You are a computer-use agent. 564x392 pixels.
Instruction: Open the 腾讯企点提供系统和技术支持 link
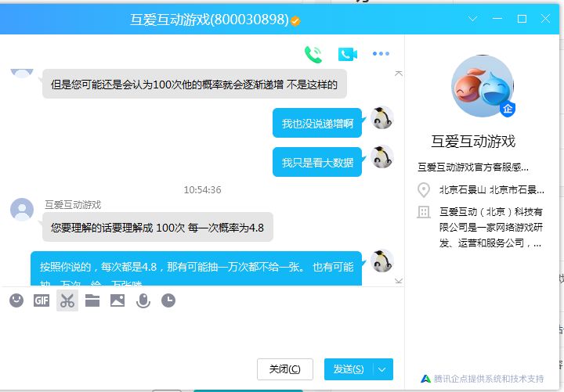482,379
